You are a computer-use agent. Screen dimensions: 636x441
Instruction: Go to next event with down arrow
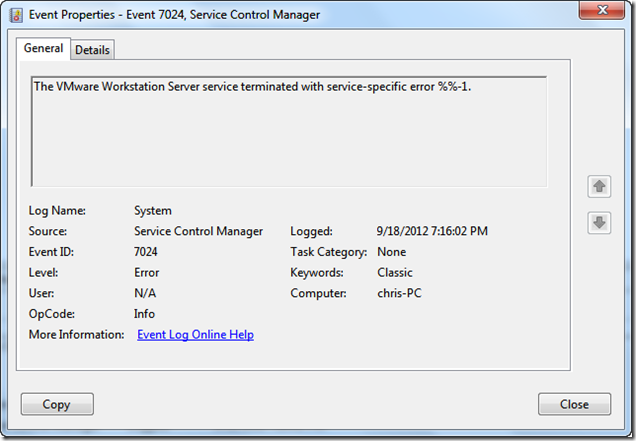coord(599,222)
